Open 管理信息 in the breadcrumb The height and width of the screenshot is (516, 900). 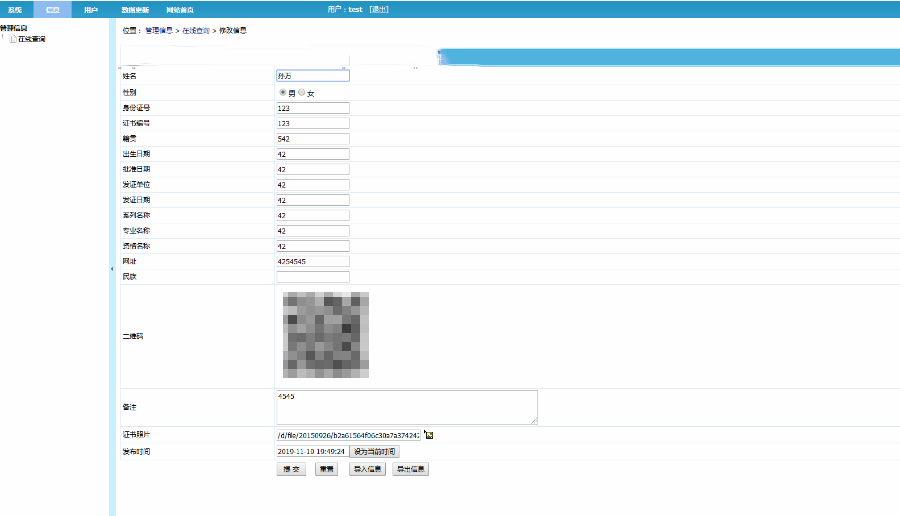coord(159,31)
